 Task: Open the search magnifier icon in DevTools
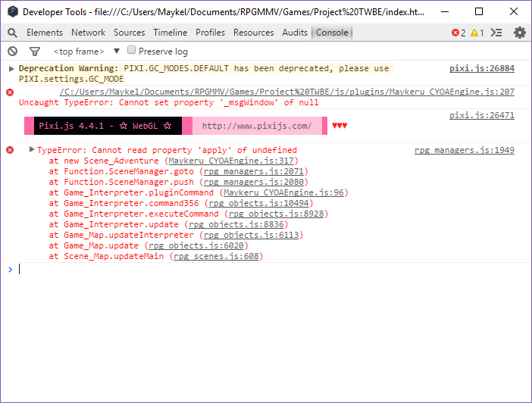(12, 33)
